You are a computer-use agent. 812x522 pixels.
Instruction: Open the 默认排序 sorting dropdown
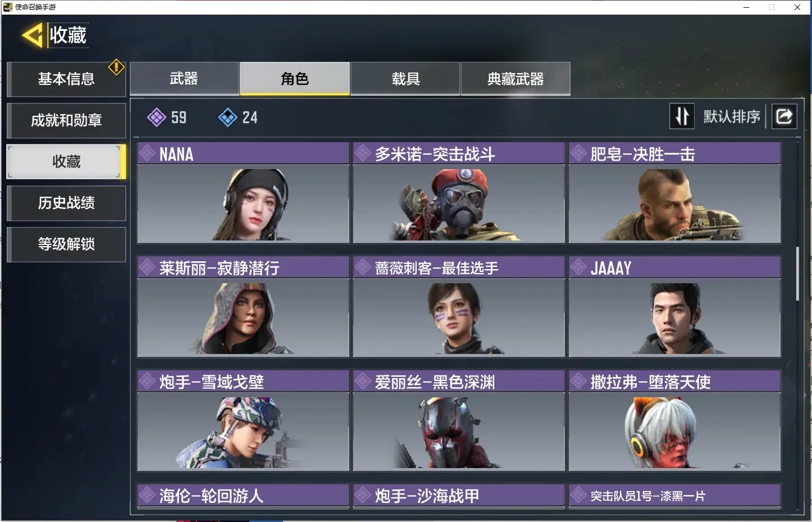[x=731, y=117]
